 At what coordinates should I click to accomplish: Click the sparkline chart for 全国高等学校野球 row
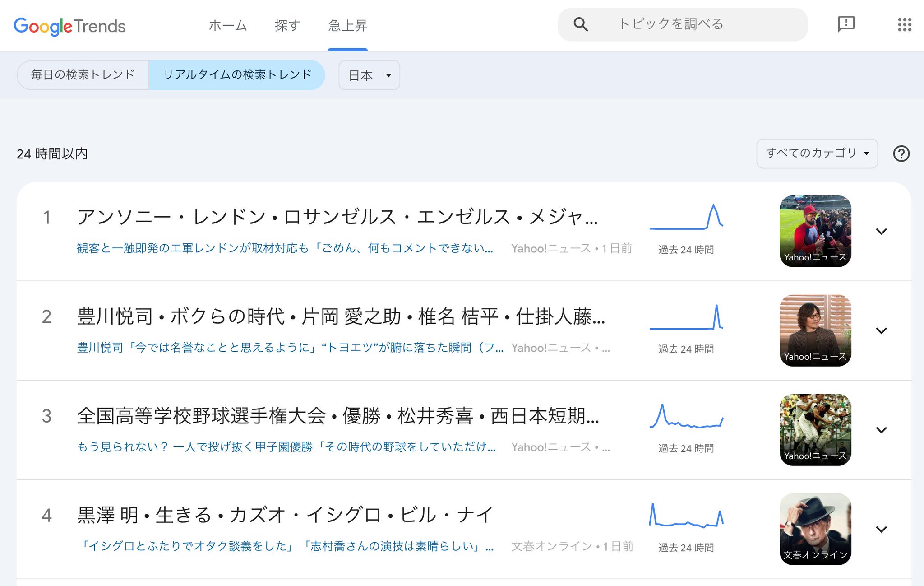[686, 416]
